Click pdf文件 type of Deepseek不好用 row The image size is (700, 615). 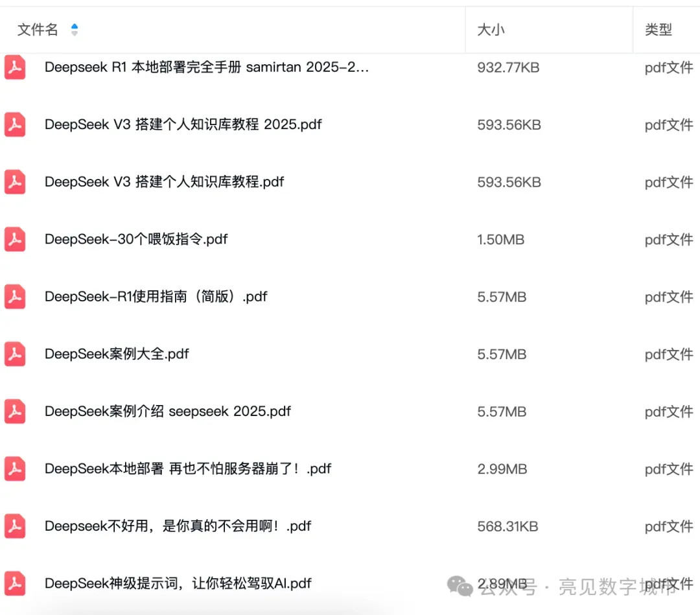pyautogui.click(x=669, y=526)
